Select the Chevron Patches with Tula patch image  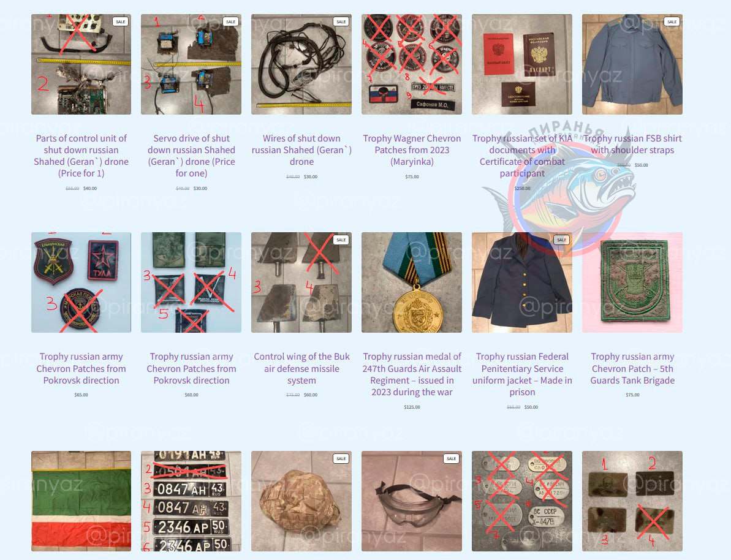coord(81,282)
